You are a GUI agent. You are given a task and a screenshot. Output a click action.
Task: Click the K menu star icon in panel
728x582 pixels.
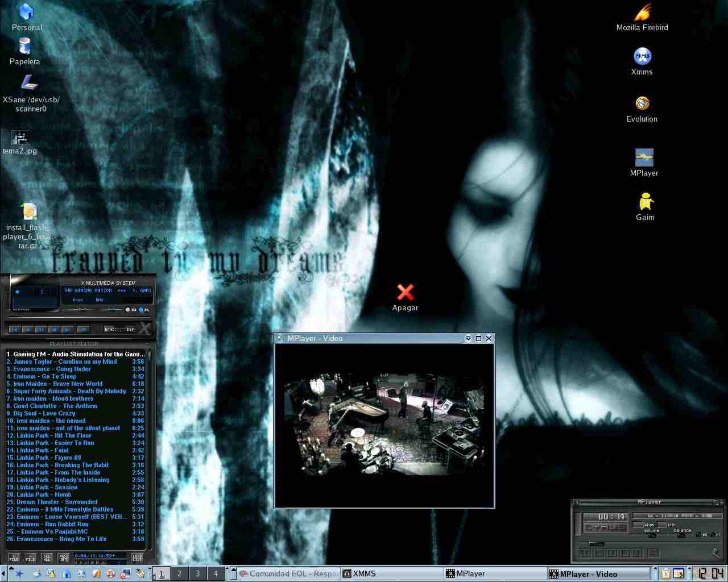coord(19,573)
